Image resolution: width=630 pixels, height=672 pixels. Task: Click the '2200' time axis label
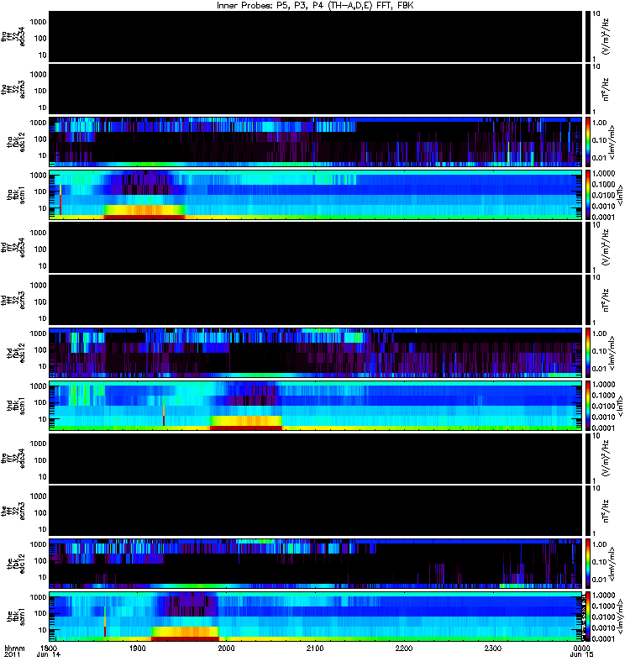coord(404,648)
